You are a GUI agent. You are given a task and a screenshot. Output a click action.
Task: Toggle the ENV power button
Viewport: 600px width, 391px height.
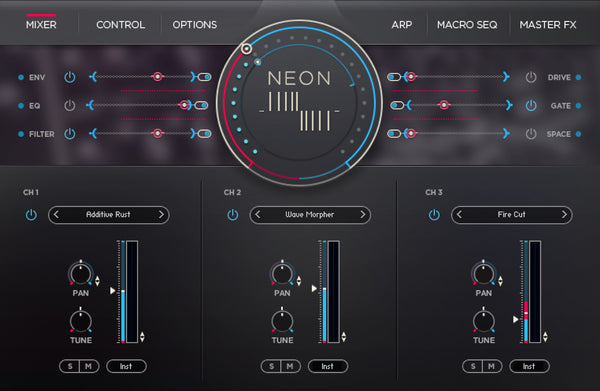[70, 77]
